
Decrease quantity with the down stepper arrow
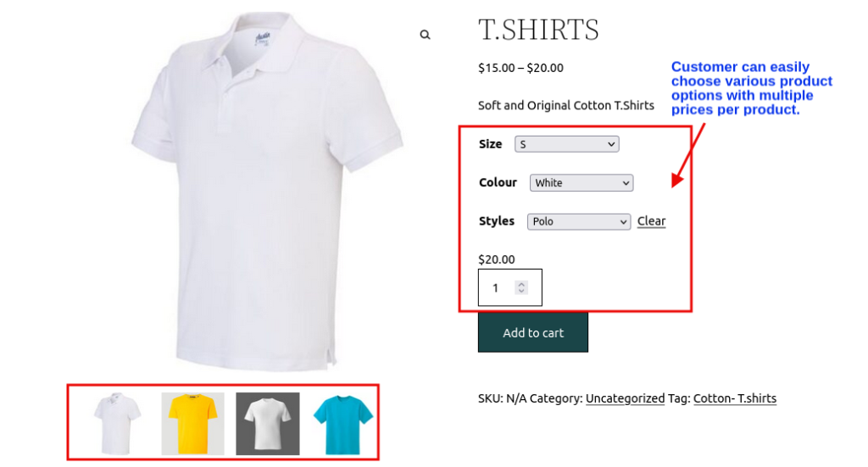click(521, 291)
